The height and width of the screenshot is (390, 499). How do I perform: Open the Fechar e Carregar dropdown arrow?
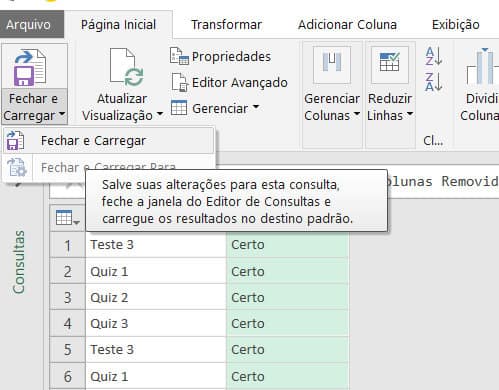point(62,114)
